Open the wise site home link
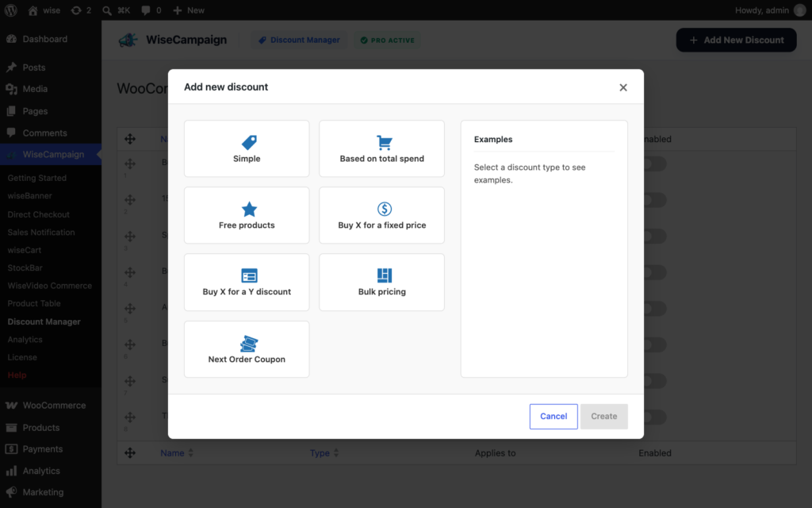 (x=44, y=10)
